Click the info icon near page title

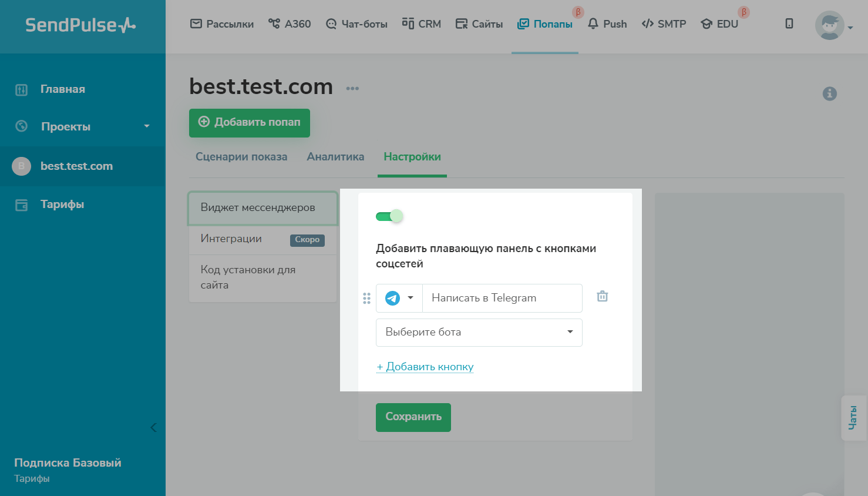coord(829,93)
